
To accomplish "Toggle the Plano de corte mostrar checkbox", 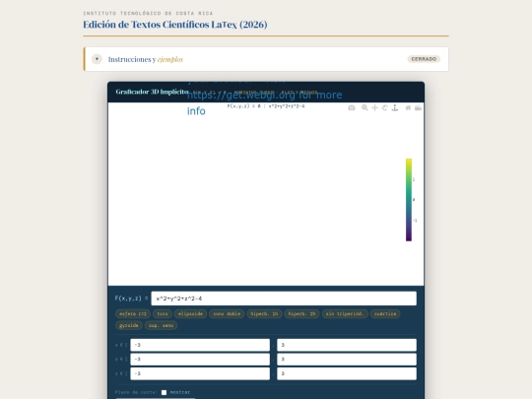I will (x=164, y=392).
